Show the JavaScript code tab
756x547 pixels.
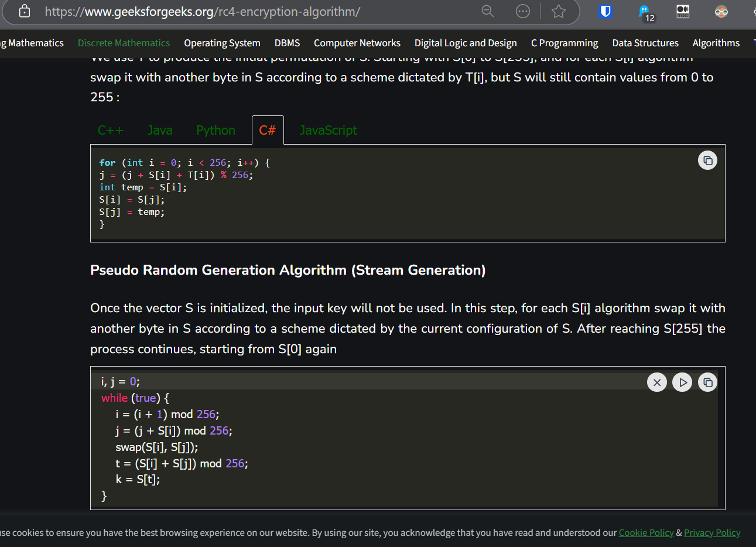point(328,131)
